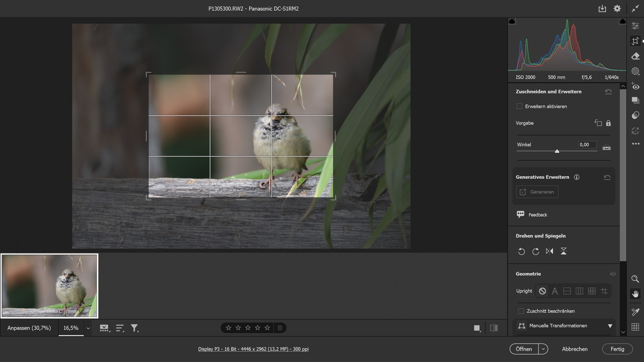Toggle the aspect ratio lock
Image resolution: width=644 pixels, height=362 pixels.
[x=608, y=123]
